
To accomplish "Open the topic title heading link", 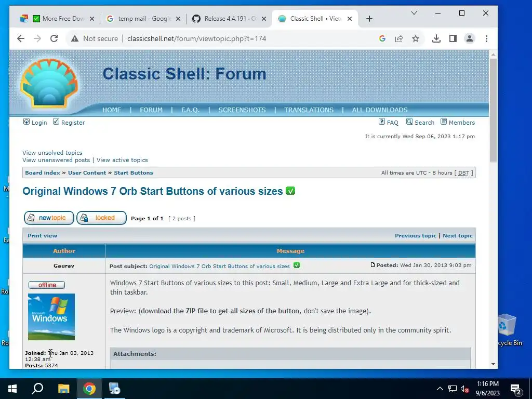I will coord(153,191).
